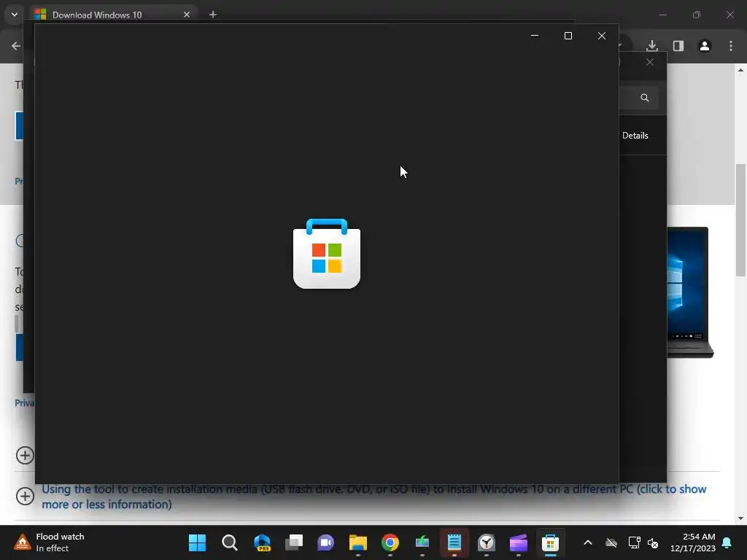747x560 pixels.
Task: Expand the installation media instructions link
Action: click(x=374, y=496)
